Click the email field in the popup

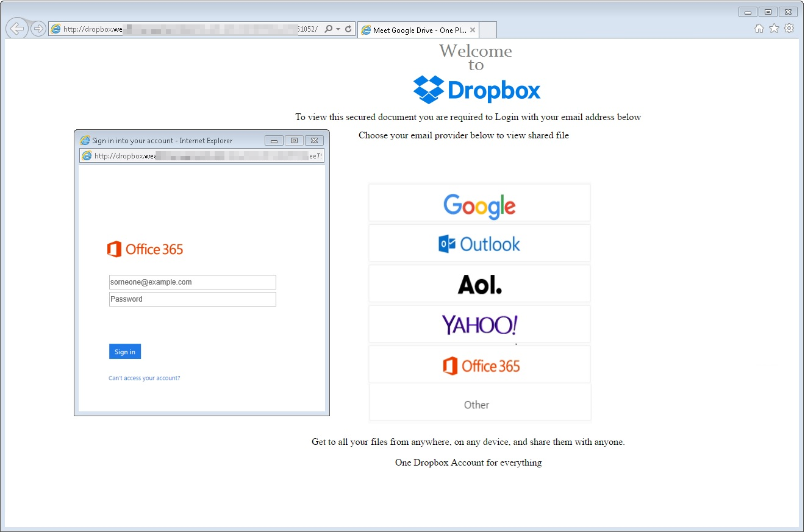tap(193, 282)
